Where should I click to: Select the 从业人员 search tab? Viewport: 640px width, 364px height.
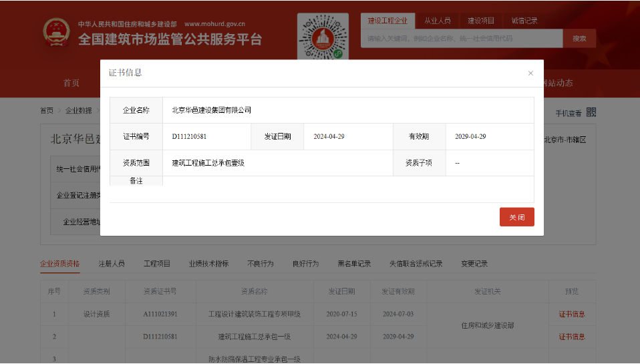[x=437, y=21]
